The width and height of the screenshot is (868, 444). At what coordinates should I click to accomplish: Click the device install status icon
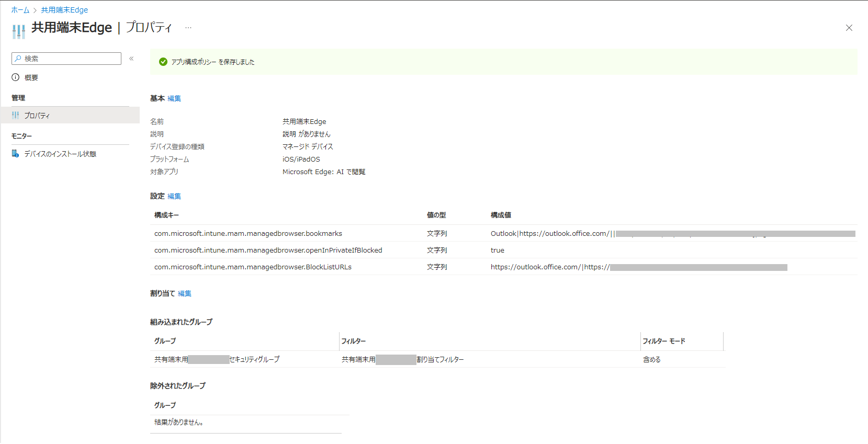(x=16, y=154)
